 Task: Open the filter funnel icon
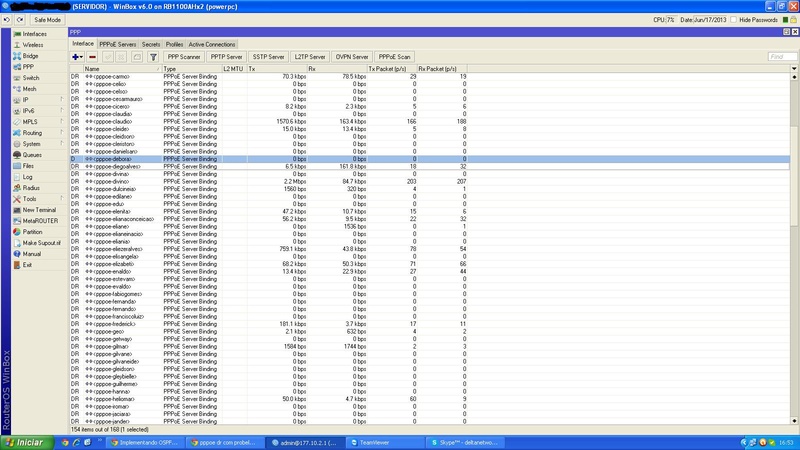point(153,57)
